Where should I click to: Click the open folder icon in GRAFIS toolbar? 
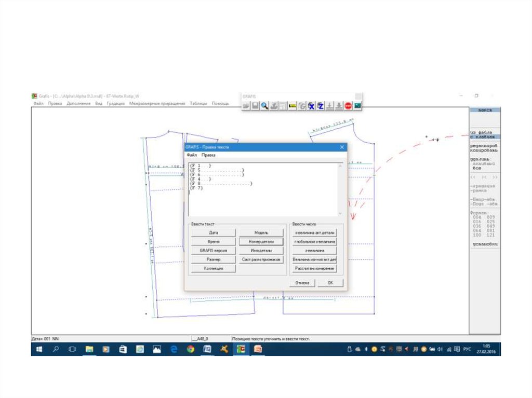coord(246,106)
